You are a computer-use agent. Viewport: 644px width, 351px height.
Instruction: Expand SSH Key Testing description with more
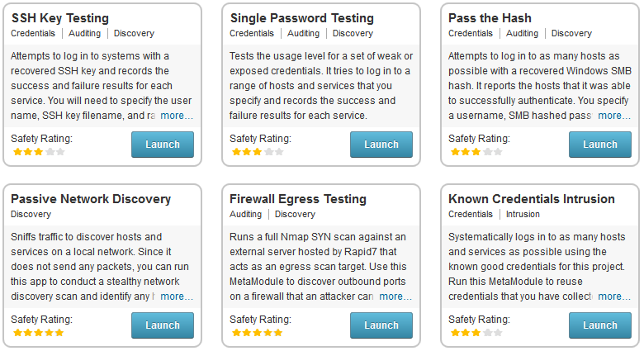[177, 116]
